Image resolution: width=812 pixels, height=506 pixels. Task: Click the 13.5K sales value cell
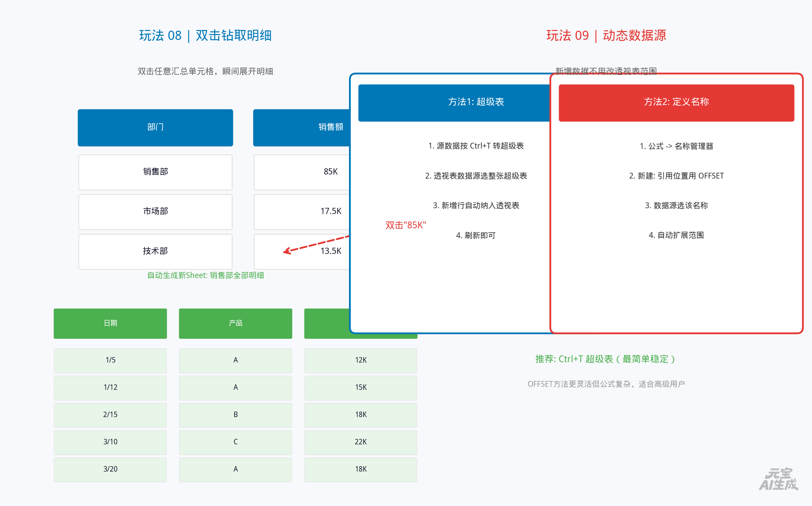point(302,251)
